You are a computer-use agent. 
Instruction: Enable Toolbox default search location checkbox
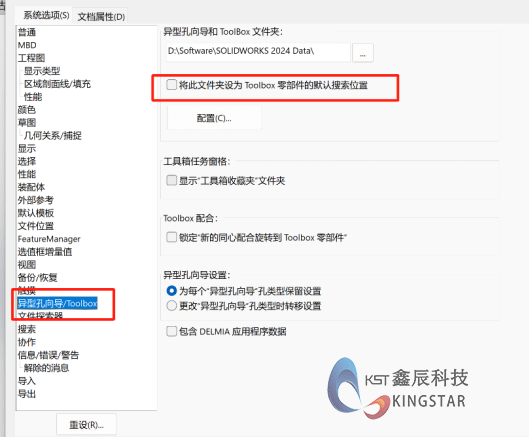coord(171,84)
